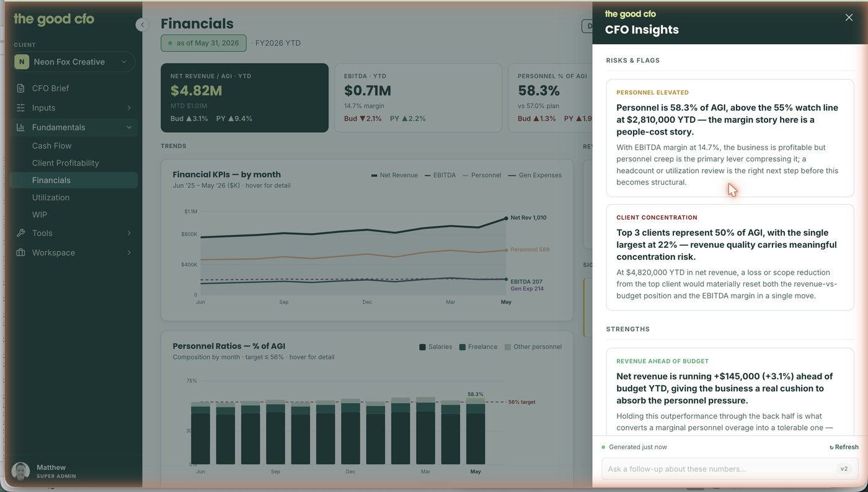Click the Fundamentals bar chart icon
868x492 pixels.
(20, 127)
